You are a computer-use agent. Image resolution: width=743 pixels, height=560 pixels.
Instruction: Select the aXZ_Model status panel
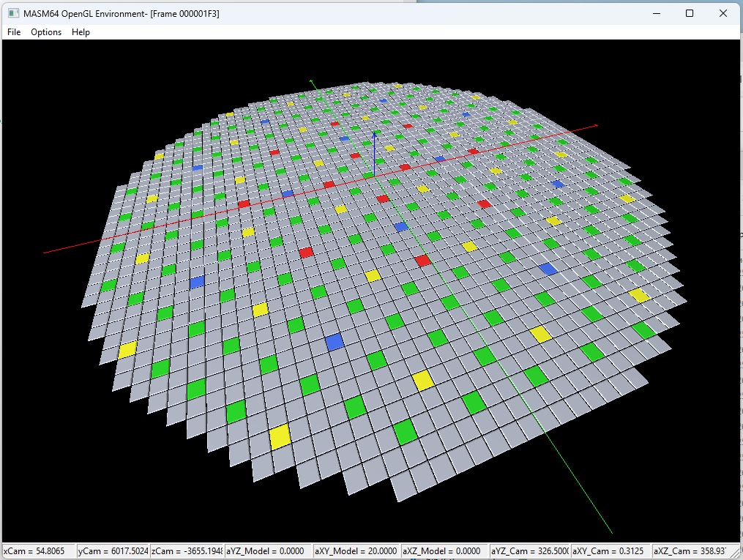(x=445, y=551)
